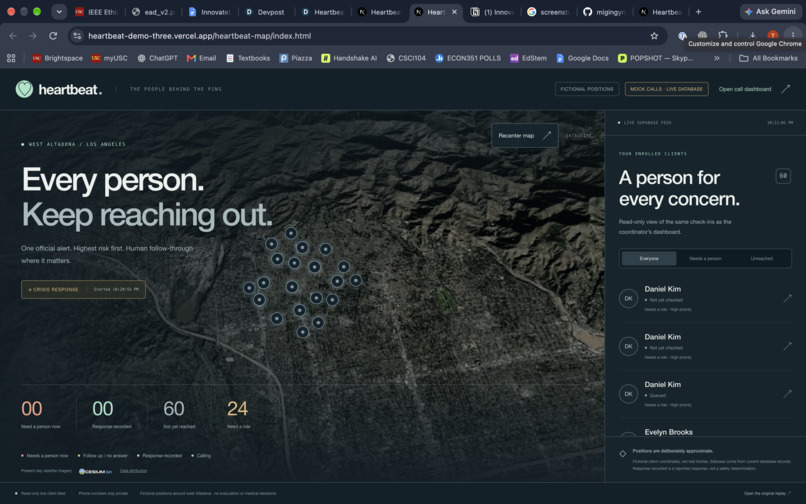Open the ChatGPT bookmark
Screen dimensions: 806x504
click(x=157, y=58)
